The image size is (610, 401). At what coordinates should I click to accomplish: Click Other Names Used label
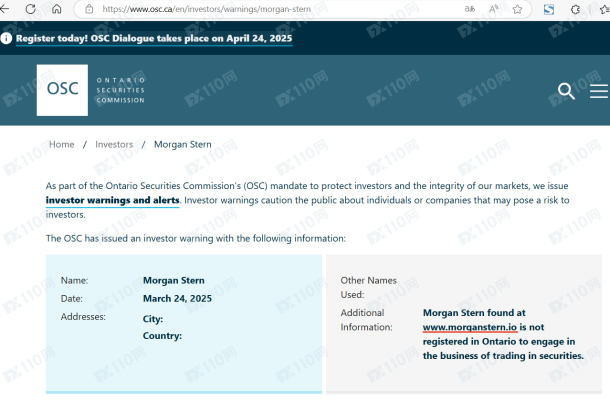point(368,287)
